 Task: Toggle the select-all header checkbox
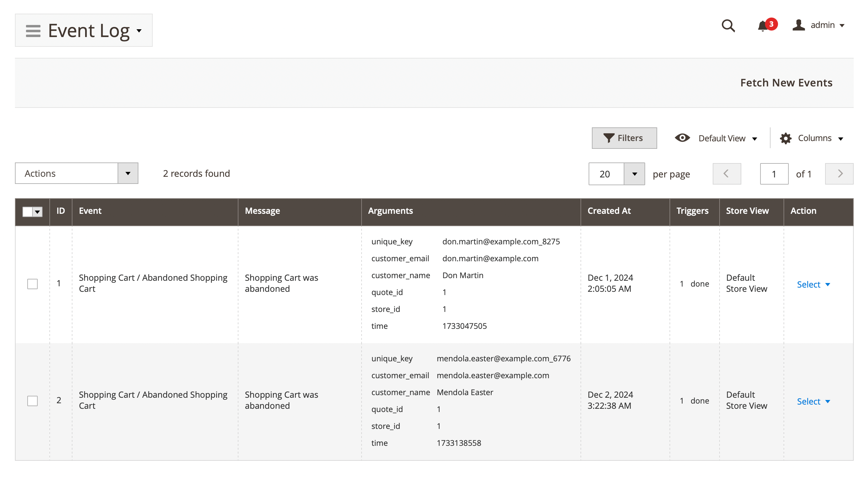(28, 211)
